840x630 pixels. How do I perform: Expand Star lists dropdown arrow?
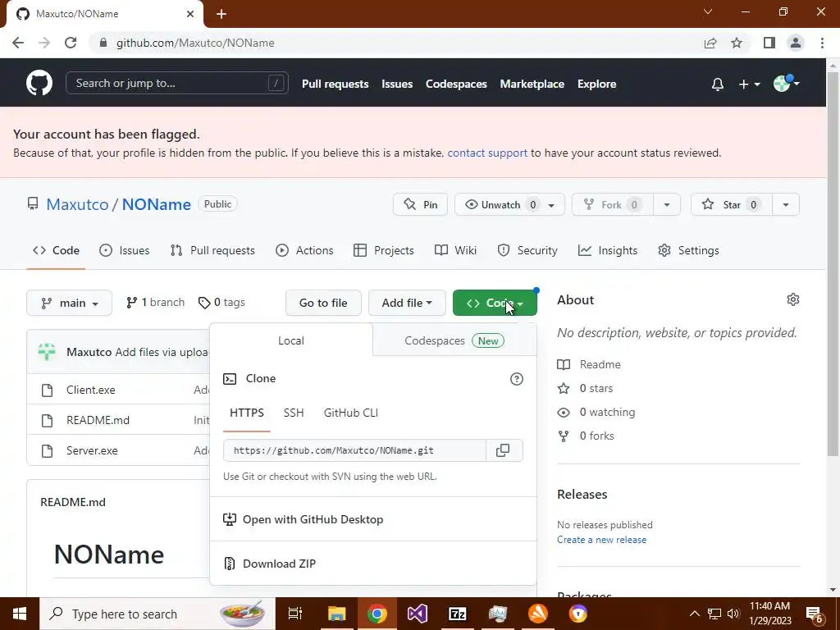(786, 204)
